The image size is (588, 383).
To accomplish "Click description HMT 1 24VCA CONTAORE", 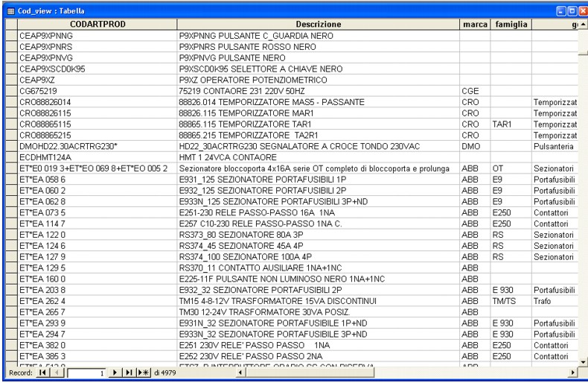I will point(319,157).
